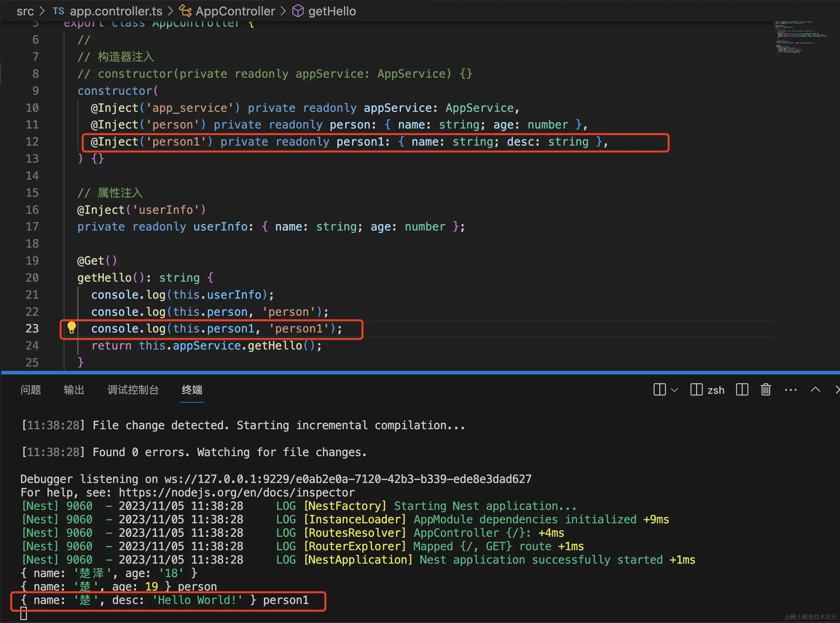This screenshot has height=623, width=840.
Task: Select the 终端 tab
Action: pos(192,390)
